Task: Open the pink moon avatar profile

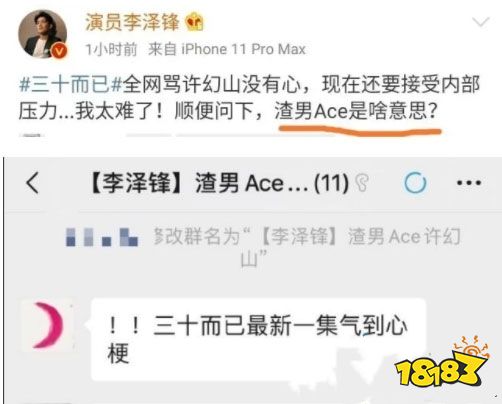Action: [48, 325]
